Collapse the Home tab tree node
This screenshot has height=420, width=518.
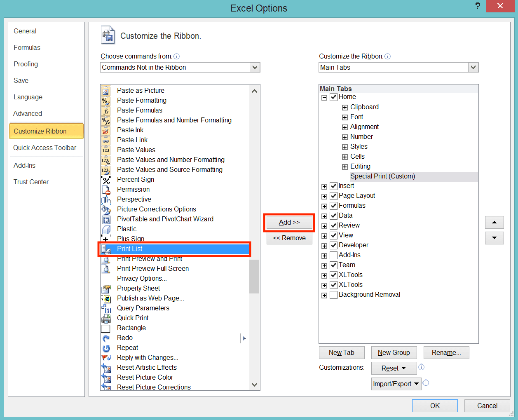324,98
